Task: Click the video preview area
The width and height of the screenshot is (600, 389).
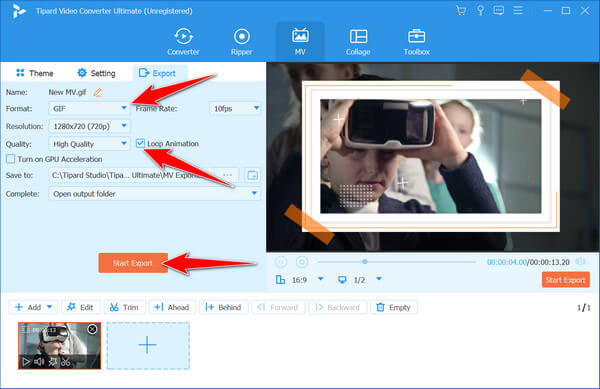Action: point(432,157)
